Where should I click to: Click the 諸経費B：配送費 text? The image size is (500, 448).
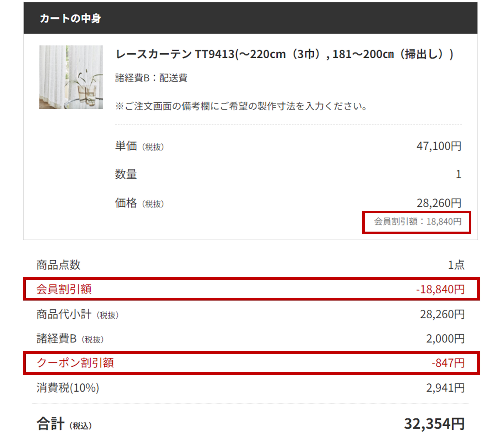tap(151, 78)
